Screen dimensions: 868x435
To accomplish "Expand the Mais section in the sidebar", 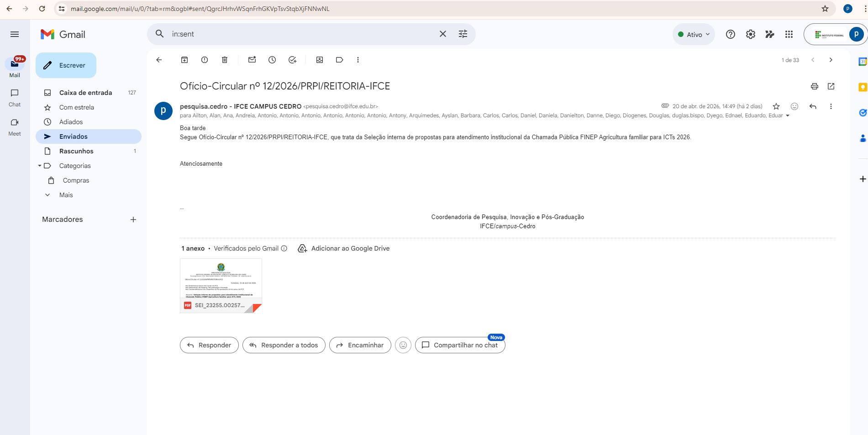I will [x=66, y=195].
